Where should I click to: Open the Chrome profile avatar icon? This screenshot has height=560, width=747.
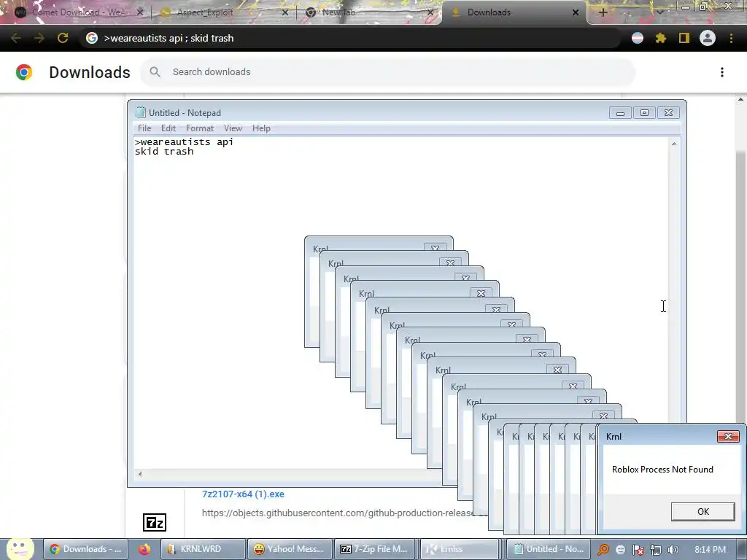[707, 38]
